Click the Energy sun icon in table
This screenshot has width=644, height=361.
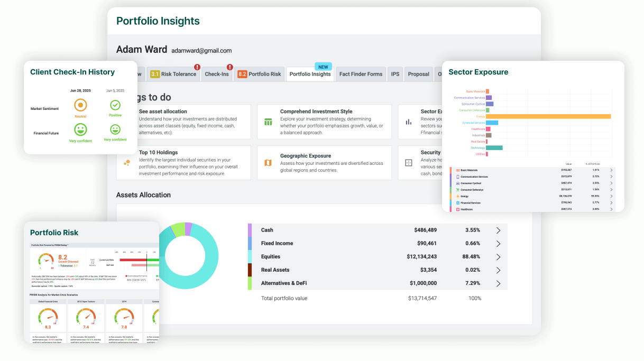(x=457, y=196)
